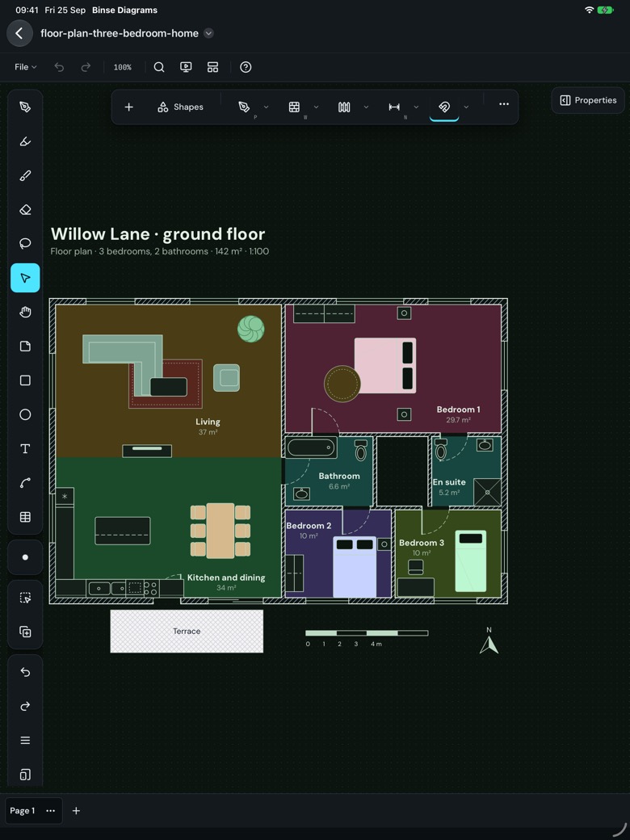Select the Bedroom 3 label
This screenshot has width=630, height=840.
tap(421, 543)
